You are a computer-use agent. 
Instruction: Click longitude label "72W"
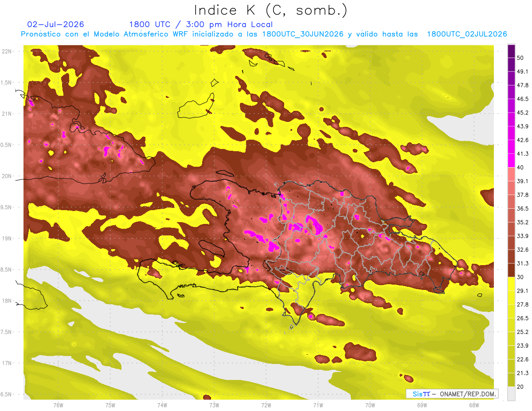(x=266, y=405)
